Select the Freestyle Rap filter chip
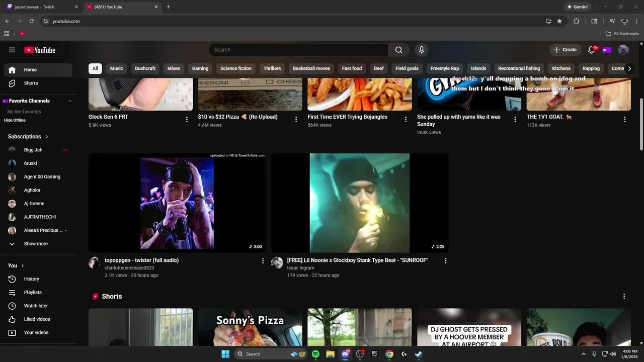 point(445,68)
